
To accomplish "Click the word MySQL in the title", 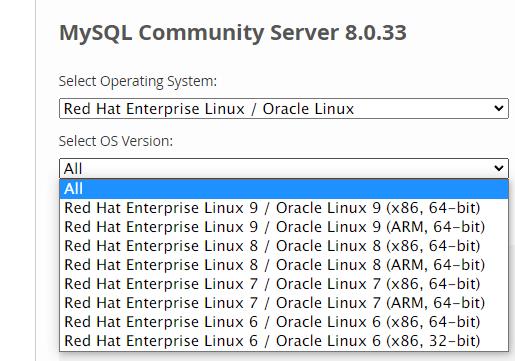I will (x=96, y=33).
